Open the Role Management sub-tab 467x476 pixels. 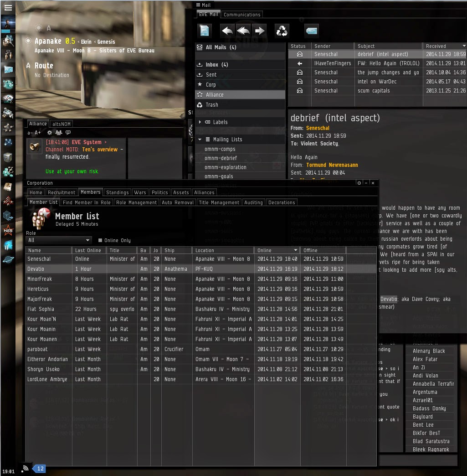coord(136,202)
